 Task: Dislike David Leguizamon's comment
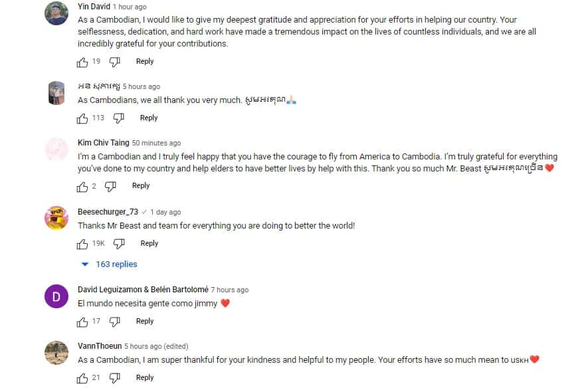pos(114,321)
